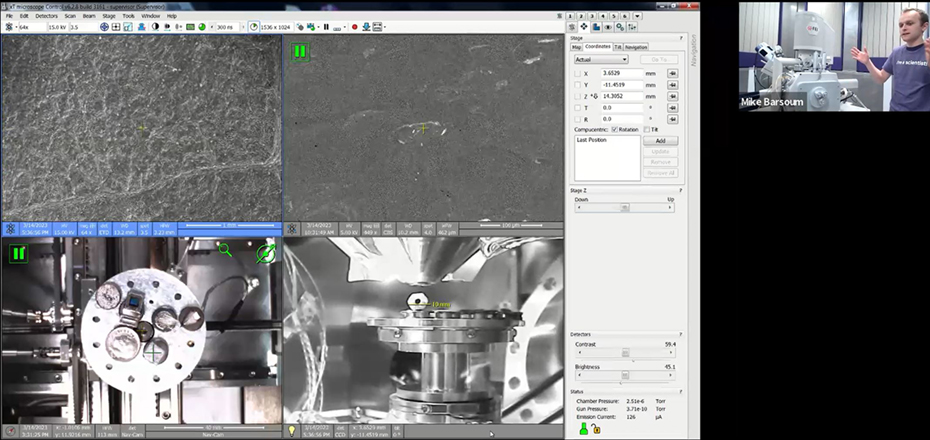Uncheck Compucentric Rotation checkbox
Image resolution: width=930 pixels, height=440 pixels.
(x=614, y=129)
